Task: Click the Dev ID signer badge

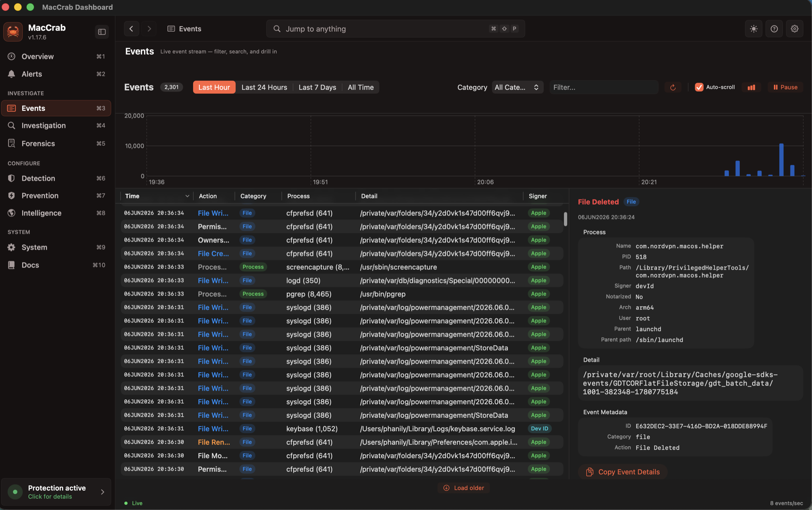Action: [540, 429]
